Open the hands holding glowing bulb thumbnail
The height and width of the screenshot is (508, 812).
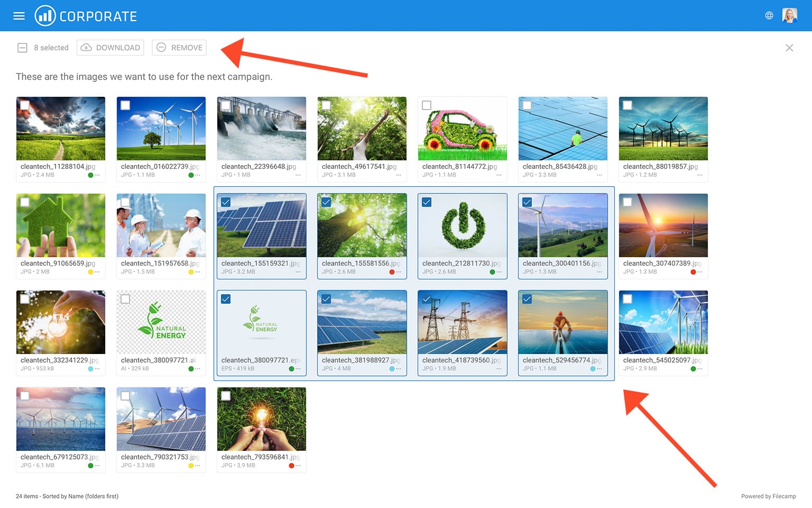click(x=262, y=419)
